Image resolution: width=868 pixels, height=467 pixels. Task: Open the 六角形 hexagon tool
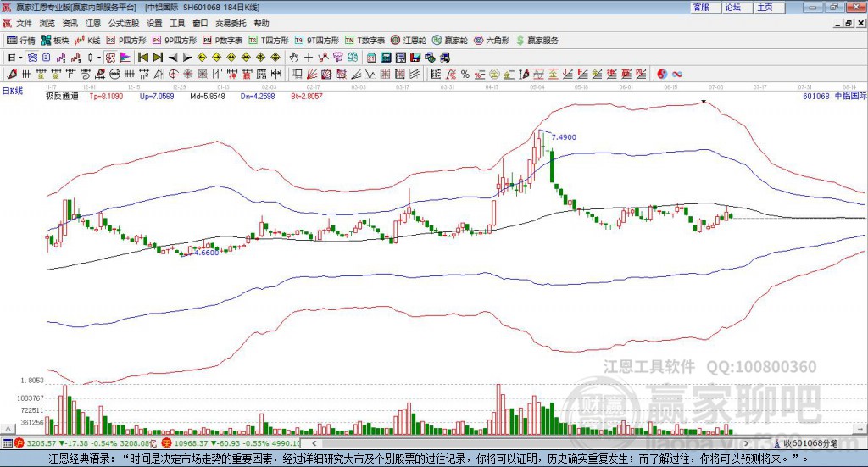[492, 41]
